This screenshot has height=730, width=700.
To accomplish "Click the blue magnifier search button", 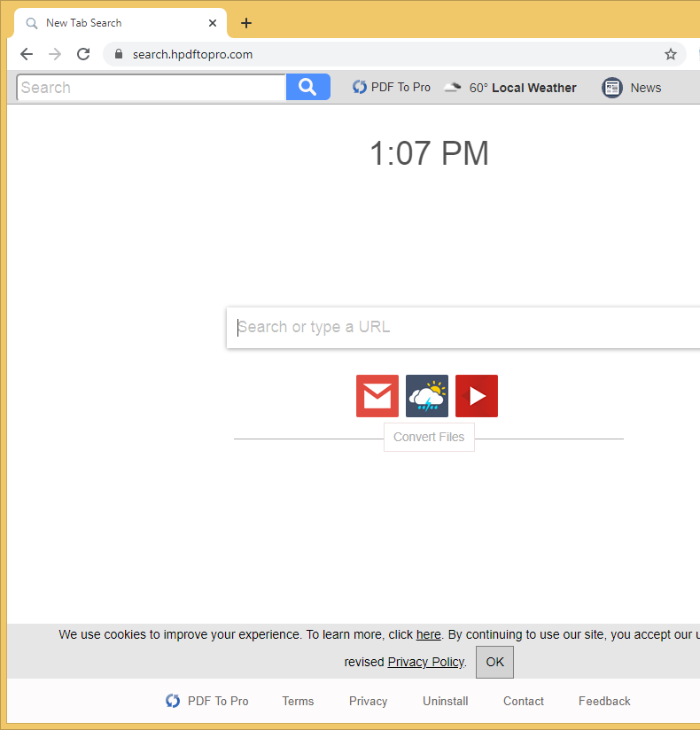I will click(307, 87).
